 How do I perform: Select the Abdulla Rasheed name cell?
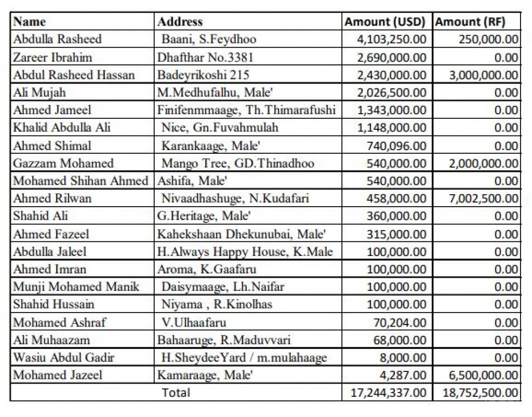point(83,39)
